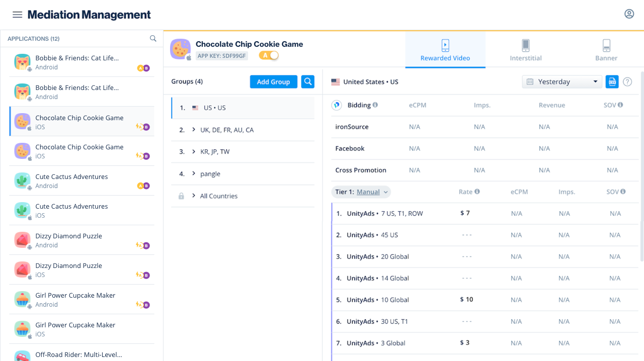
Task: Open the Tier 1 Manual dropdown
Action: click(x=361, y=192)
